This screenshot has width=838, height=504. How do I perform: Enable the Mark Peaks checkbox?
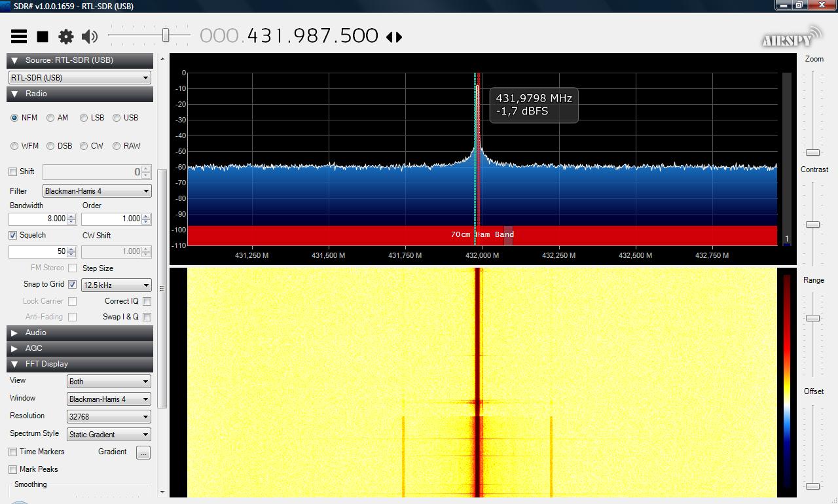[x=13, y=470]
